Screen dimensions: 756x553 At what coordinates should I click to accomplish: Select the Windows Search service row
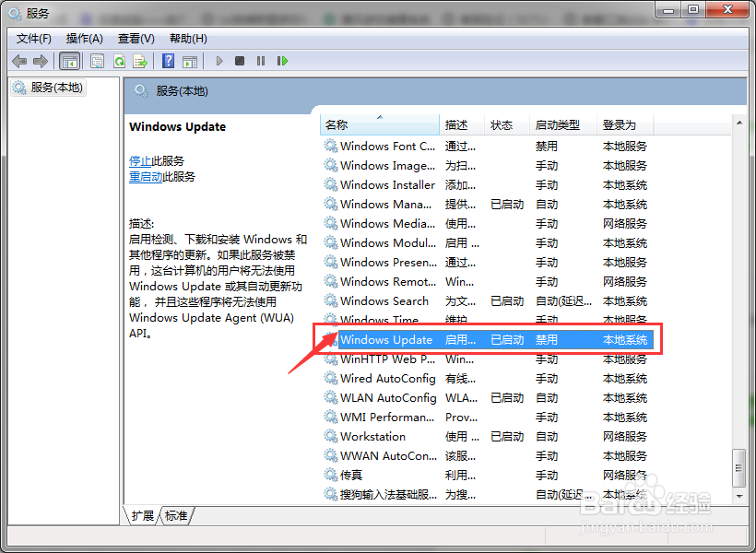(x=487, y=300)
